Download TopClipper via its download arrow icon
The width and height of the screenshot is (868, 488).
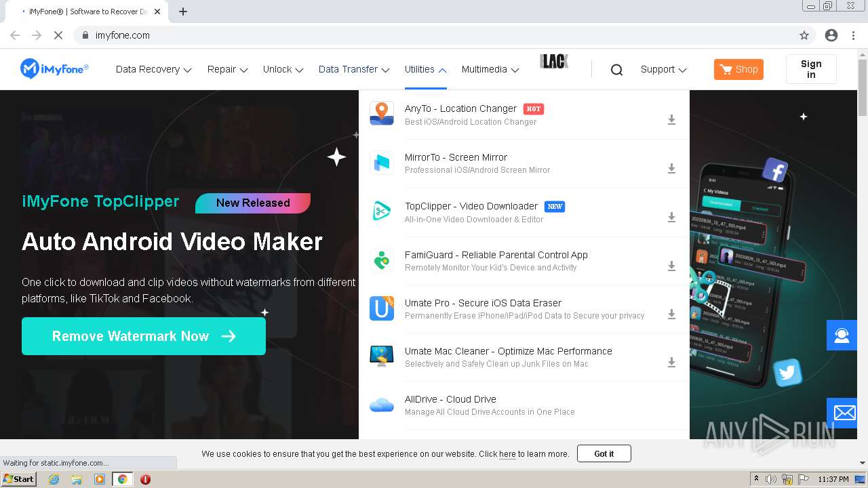[671, 218]
